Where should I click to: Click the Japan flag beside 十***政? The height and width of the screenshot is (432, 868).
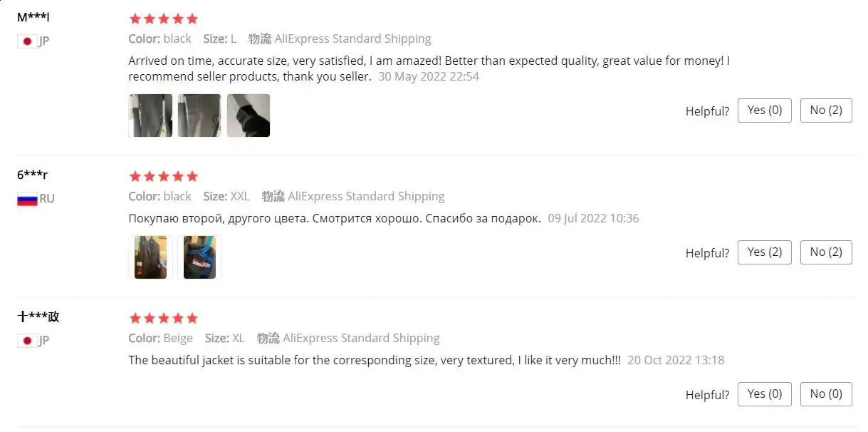click(x=27, y=341)
